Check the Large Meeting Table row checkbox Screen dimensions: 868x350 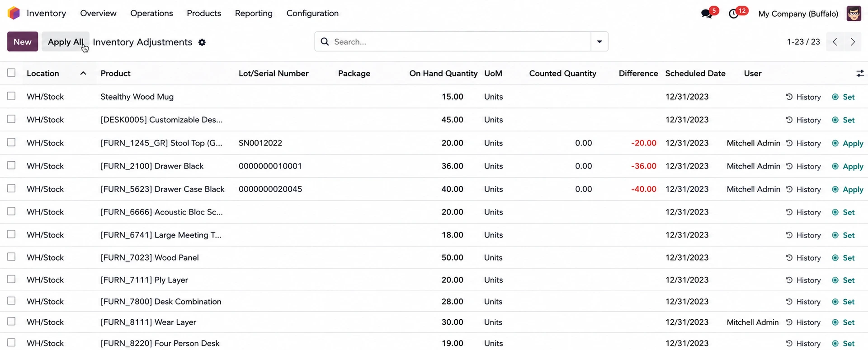11,234
